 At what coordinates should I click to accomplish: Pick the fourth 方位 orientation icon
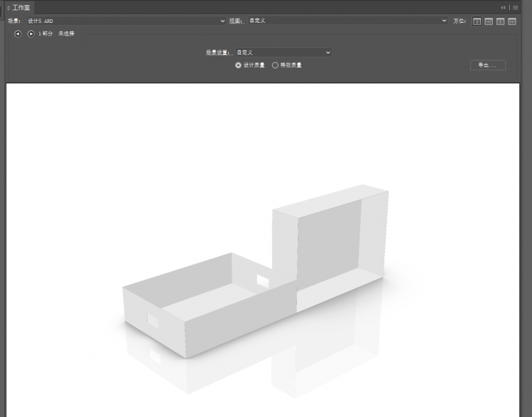[512, 21]
